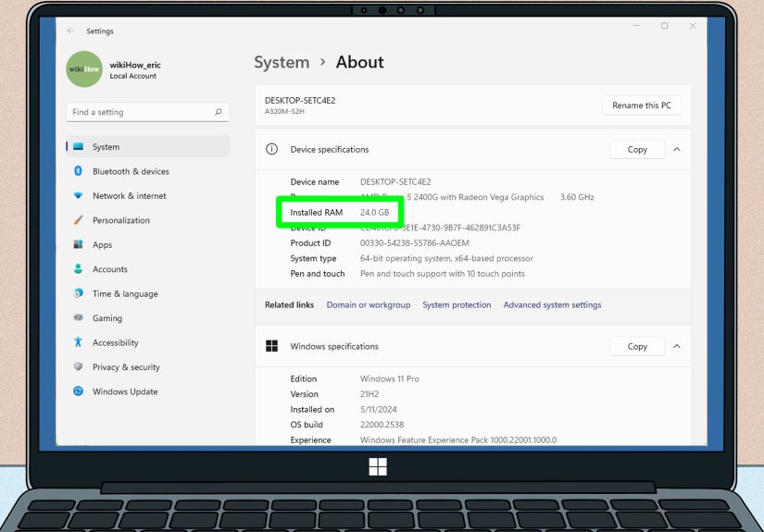Click the Experience pack value text
Image resolution: width=764 pixels, height=532 pixels.
click(458, 439)
